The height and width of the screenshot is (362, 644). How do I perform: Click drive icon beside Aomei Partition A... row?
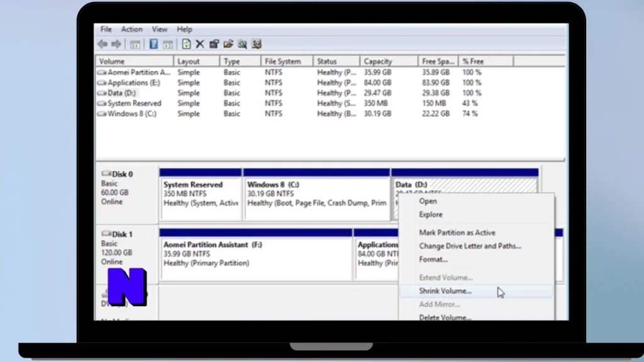[101, 72]
